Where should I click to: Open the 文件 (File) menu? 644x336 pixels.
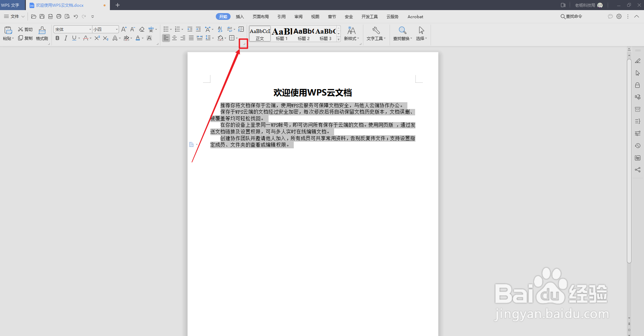click(14, 16)
